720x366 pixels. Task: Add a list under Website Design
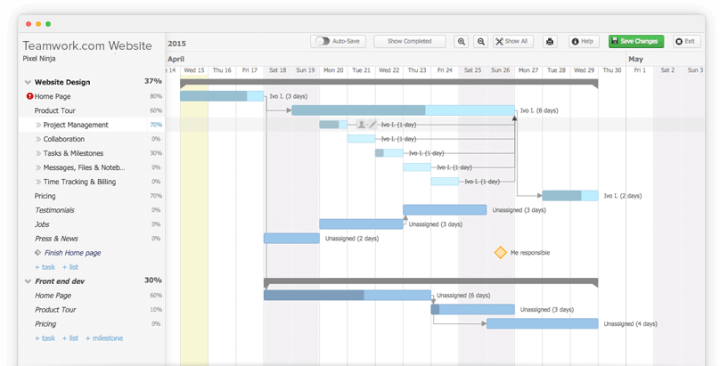click(x=70, y=267)
